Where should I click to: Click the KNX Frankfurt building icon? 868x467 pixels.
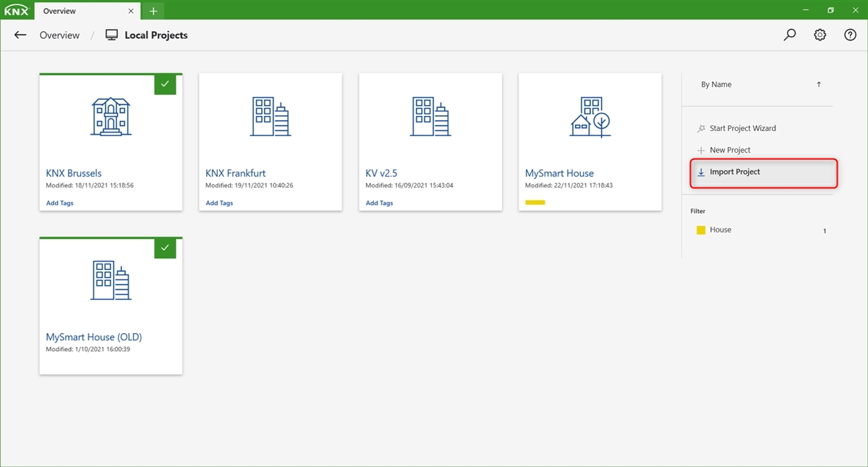[x=270, y=117]
